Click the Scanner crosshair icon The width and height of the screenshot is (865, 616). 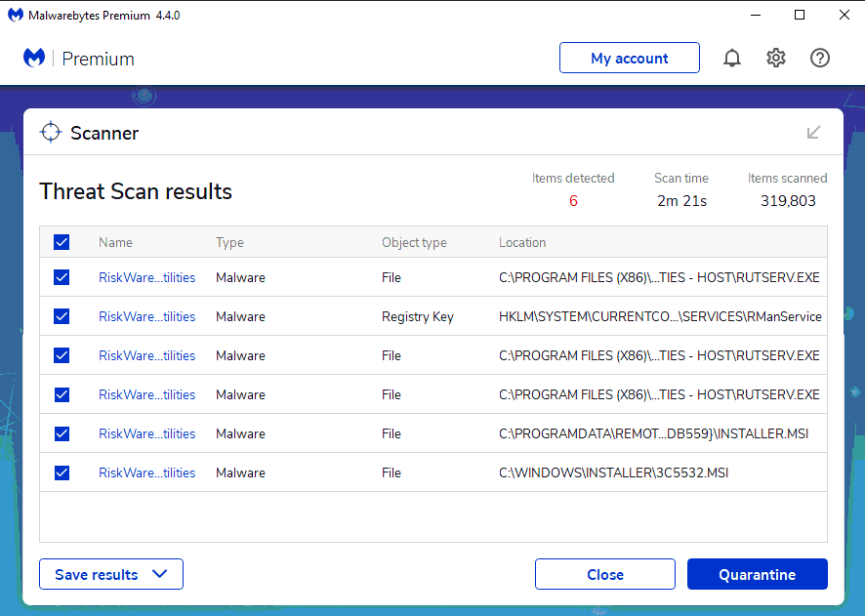coord(50,132)
